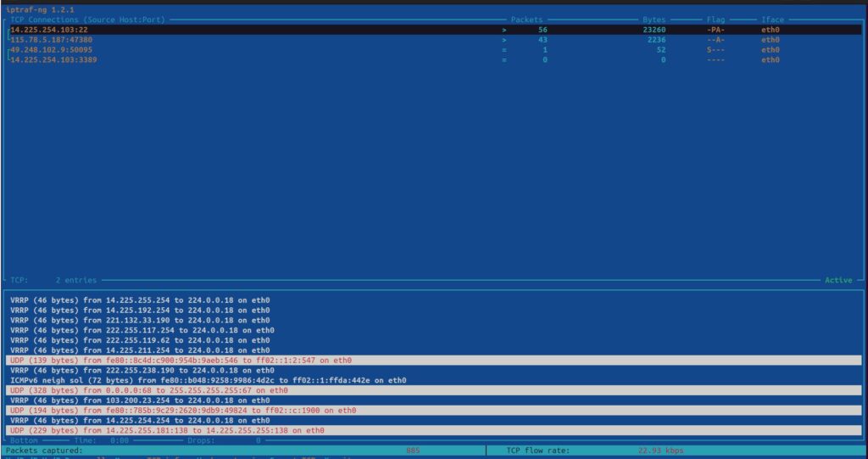This screenshot has width=868, height=459.
Task: Select the 14.225.254.103:22 connection row
Action: [x=49, y=30]
